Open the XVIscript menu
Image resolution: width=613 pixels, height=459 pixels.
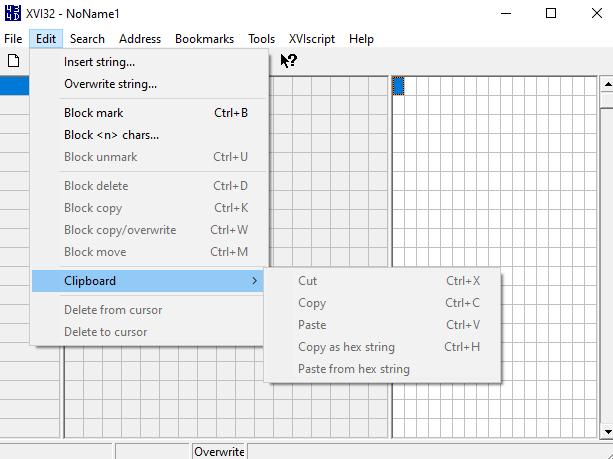(x=312, y=39)
